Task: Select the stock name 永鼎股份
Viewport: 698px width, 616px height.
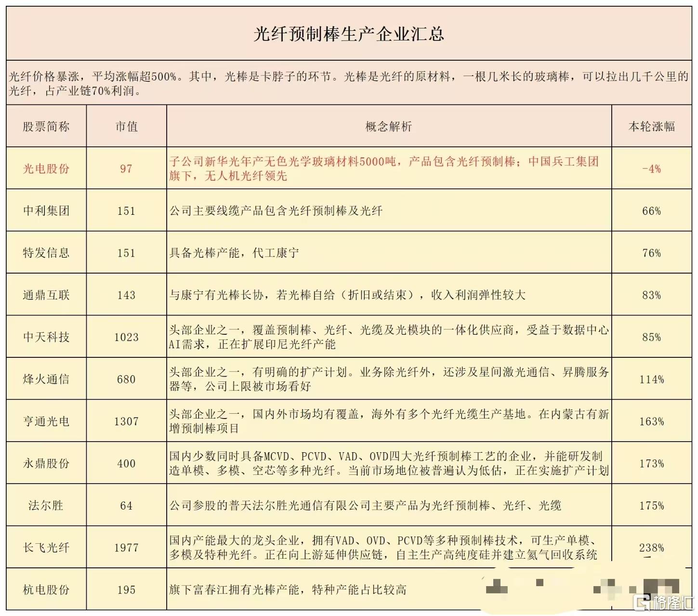Action: click(46, 463)
